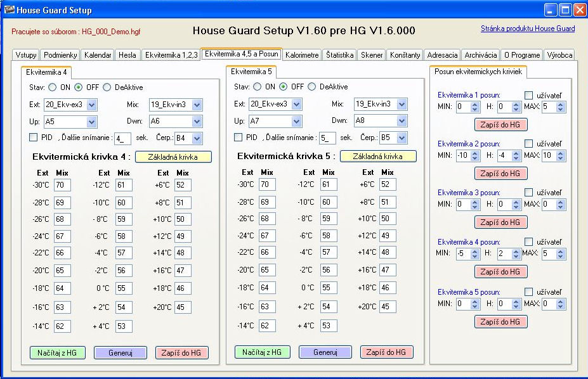Click the House Guard Setup title bar icon
The image size is (588, 379).
pos(9,10)
